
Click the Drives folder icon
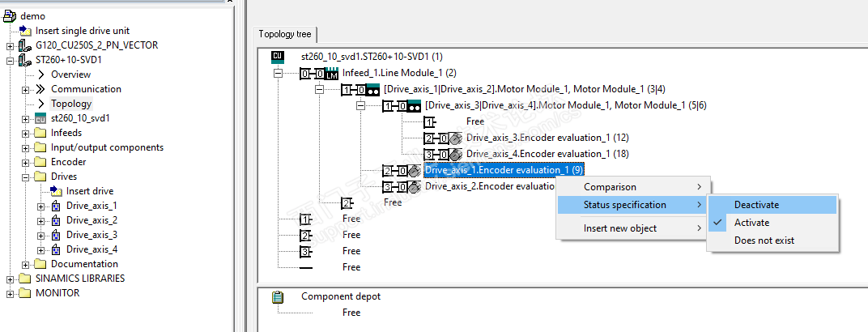coord(40,177)
